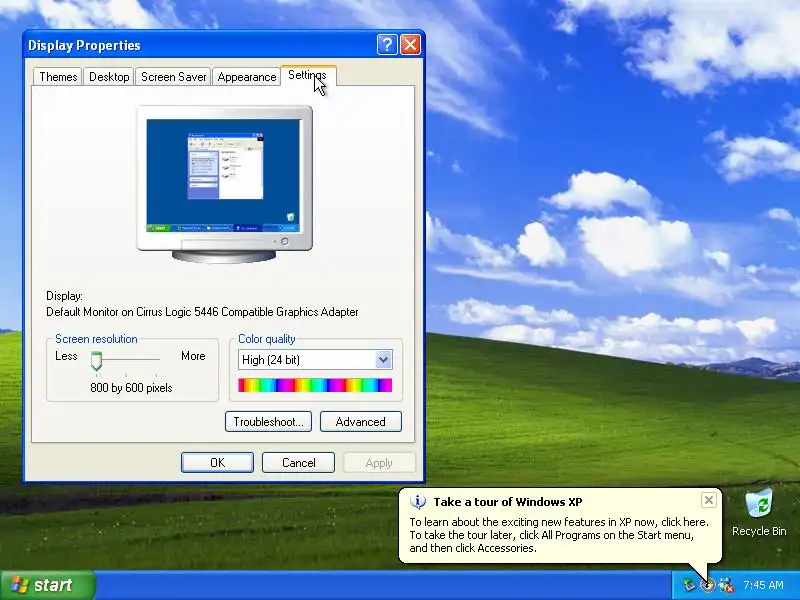Open the Themes tab

point(58,77)
